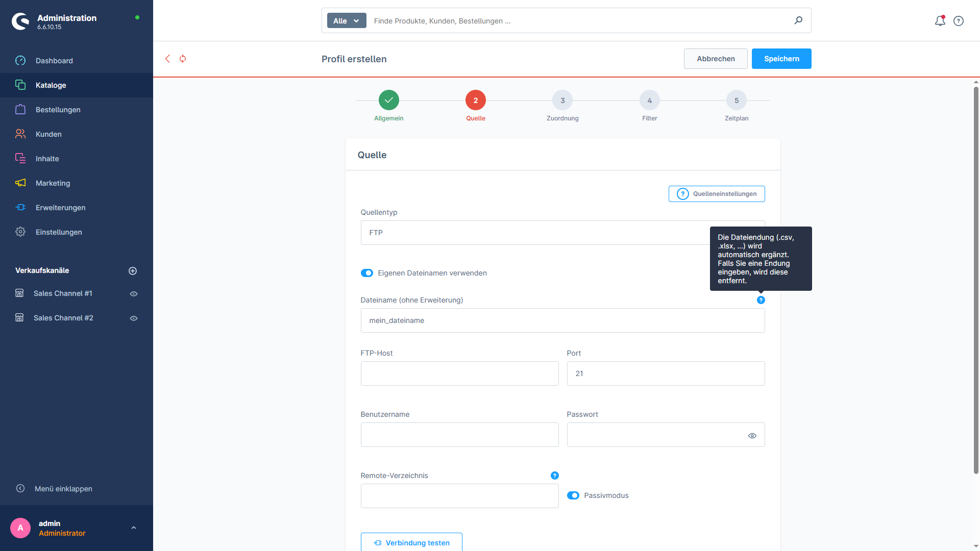Viewport: 980px width, 551px height.
Task: Open Marketing menu item
Action: pyautogui.click(x=77, y=183)
